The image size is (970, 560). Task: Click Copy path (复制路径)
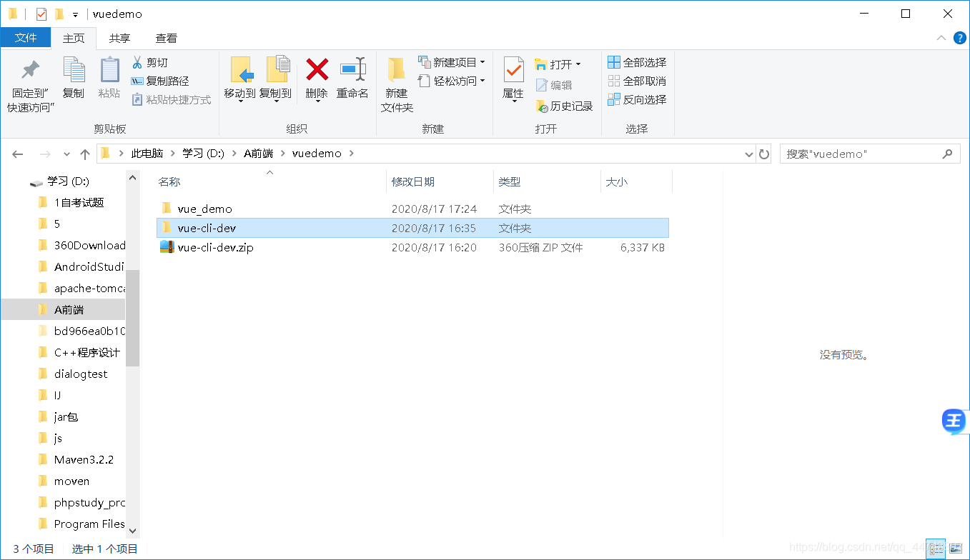pyautogui.click(x=160, y=81)
